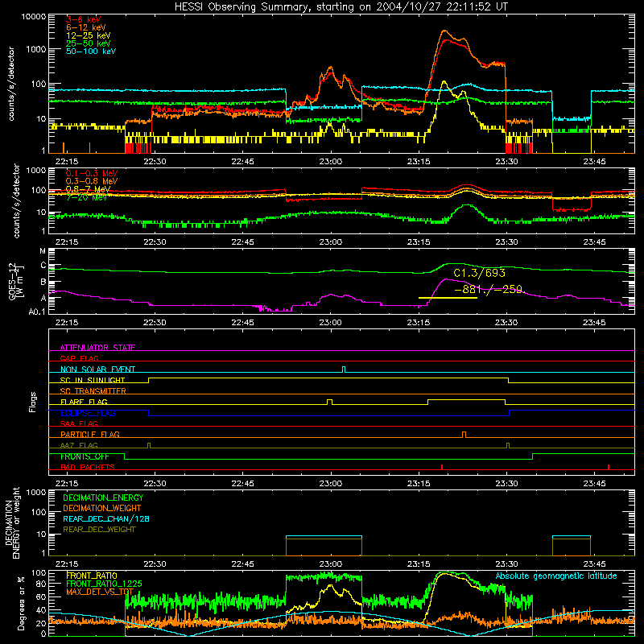
Task: Click the short FLARE_FLAG pulse near 23:00
Action: (329, 402)
